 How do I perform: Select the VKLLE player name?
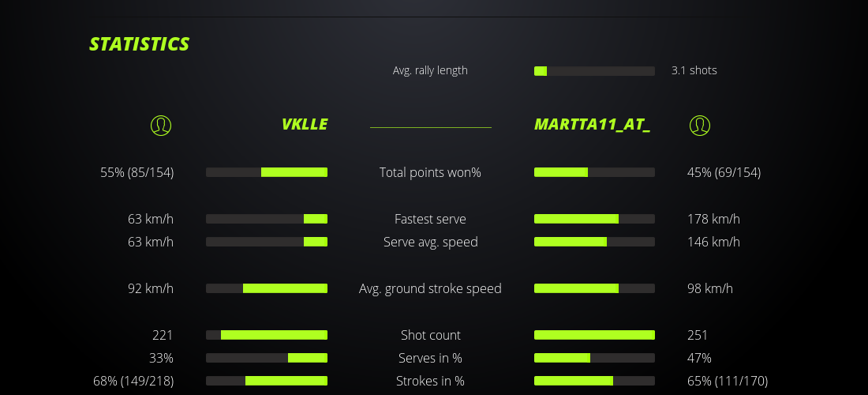pyautogui.click(x=304, y=125)
